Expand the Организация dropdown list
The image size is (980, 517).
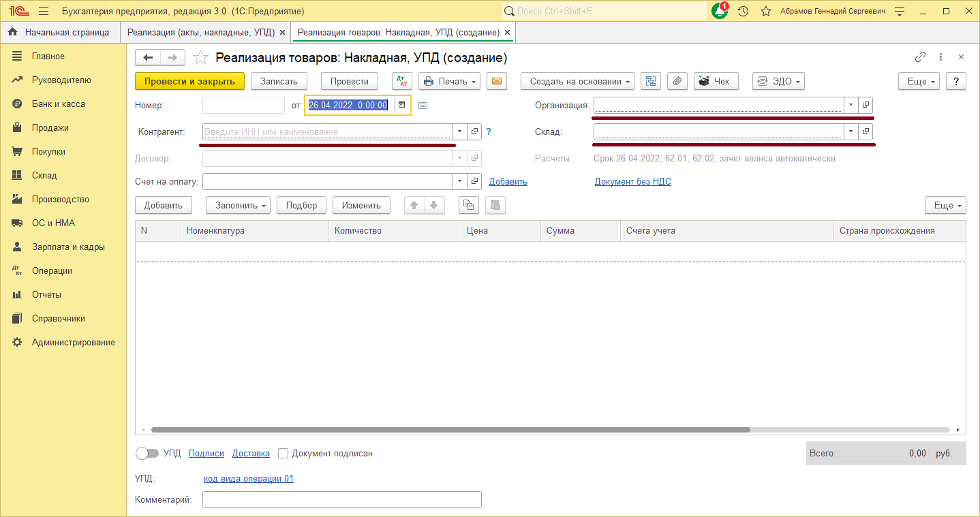(851, 105)
